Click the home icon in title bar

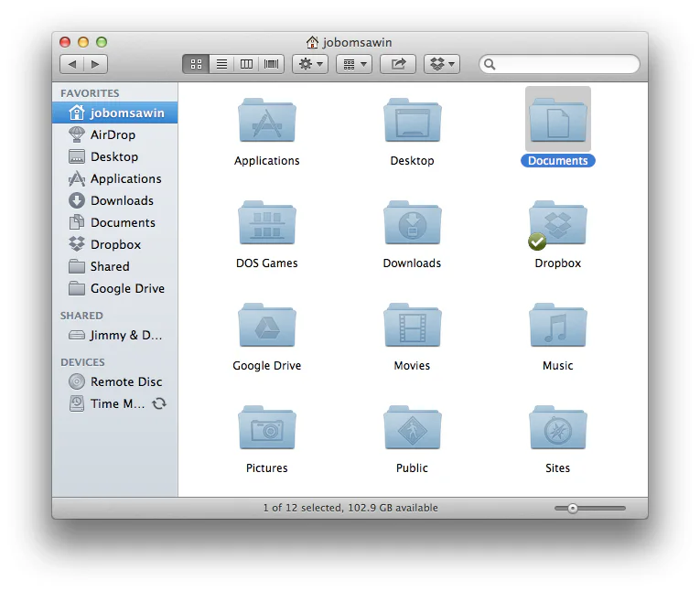[x=312, y=42]
